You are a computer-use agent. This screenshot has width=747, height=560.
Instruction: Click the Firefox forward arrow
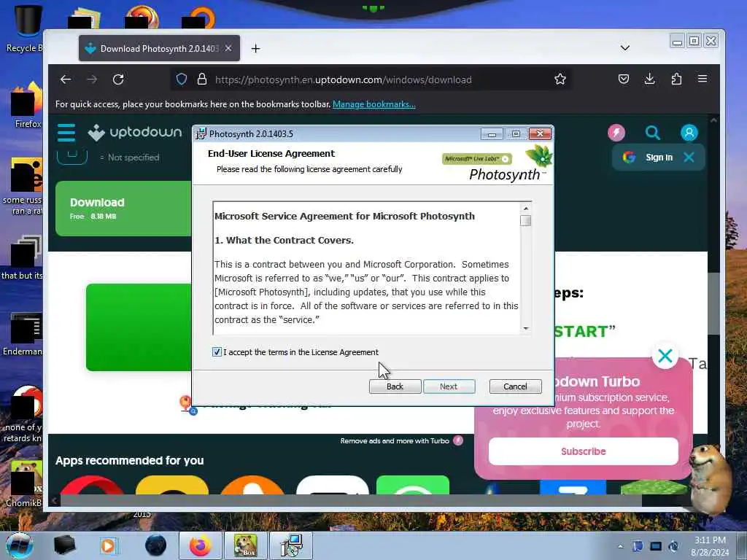(x=92, y=79)
